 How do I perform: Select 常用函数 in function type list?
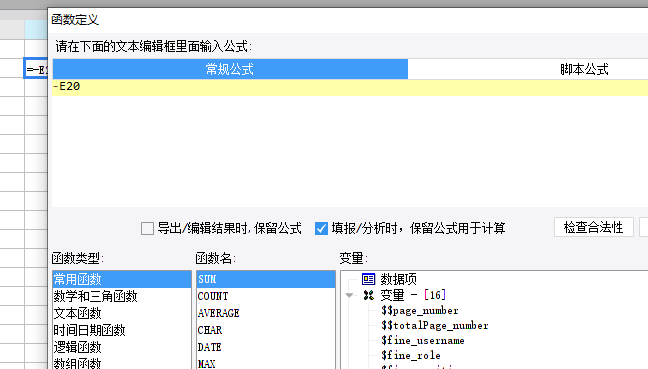click(x=122, y=279)
